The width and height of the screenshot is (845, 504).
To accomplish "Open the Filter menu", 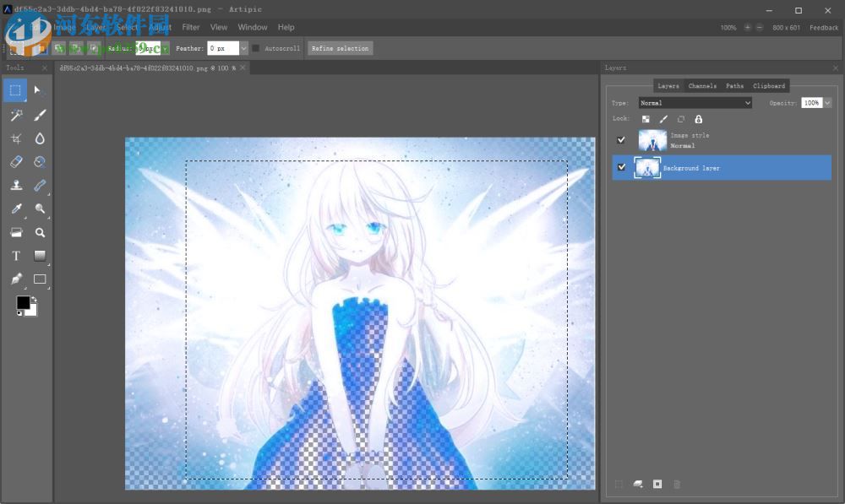I will point(190,27).
